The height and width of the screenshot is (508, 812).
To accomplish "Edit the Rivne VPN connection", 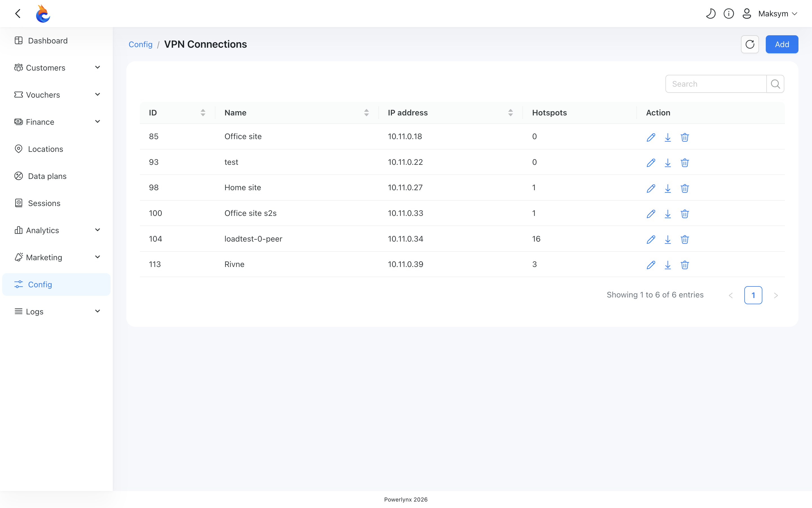I will 651,265.
